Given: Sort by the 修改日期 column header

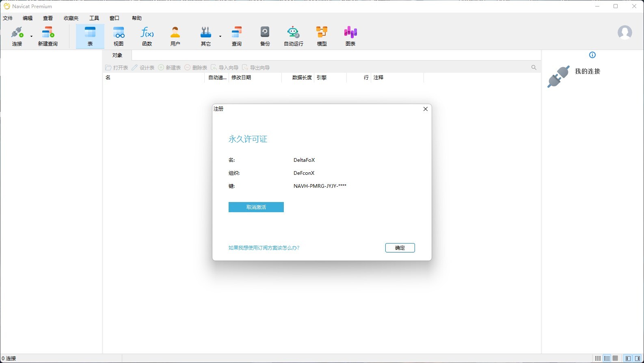Looking at the screenshot, I should 255,78.
